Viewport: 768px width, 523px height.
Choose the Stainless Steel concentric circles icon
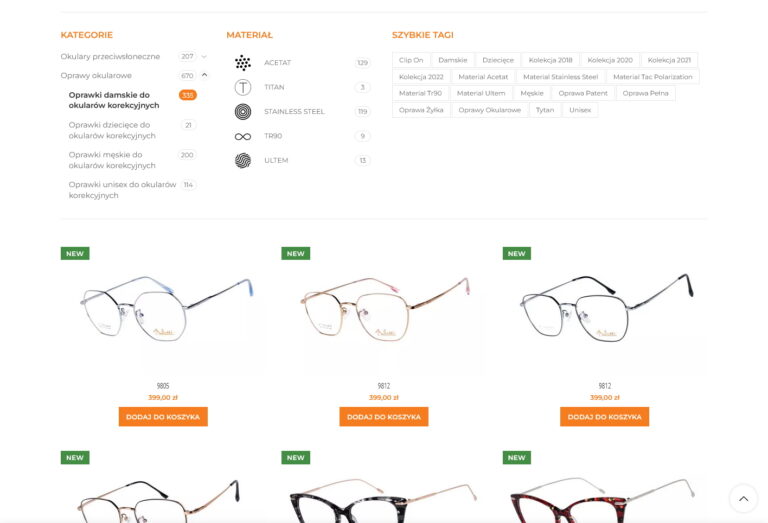243,112
